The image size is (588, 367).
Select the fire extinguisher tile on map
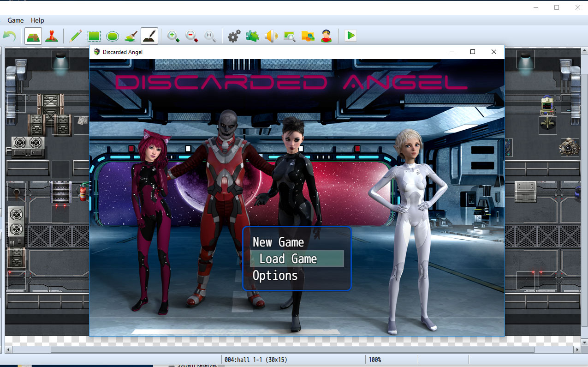point(83,193)
